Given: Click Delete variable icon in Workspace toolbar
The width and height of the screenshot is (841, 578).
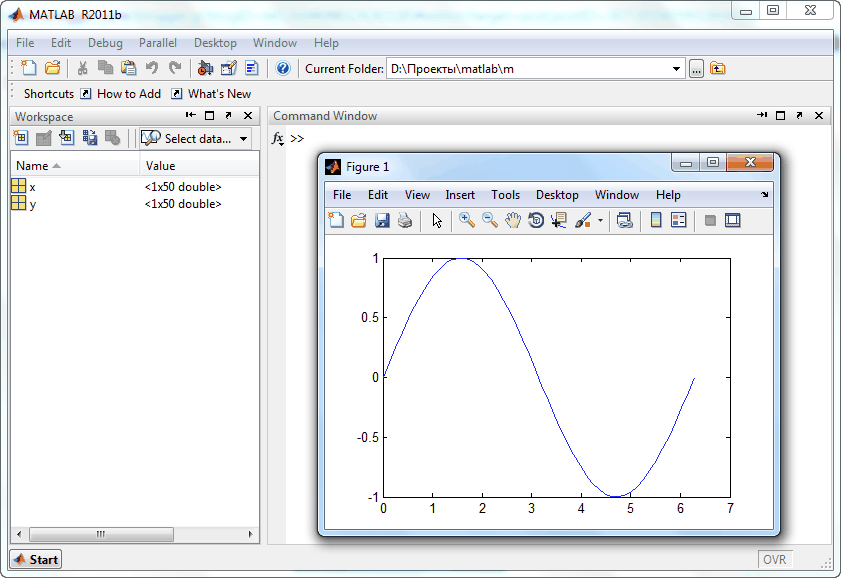Looking at the screenshot, I should coord(112,138).
